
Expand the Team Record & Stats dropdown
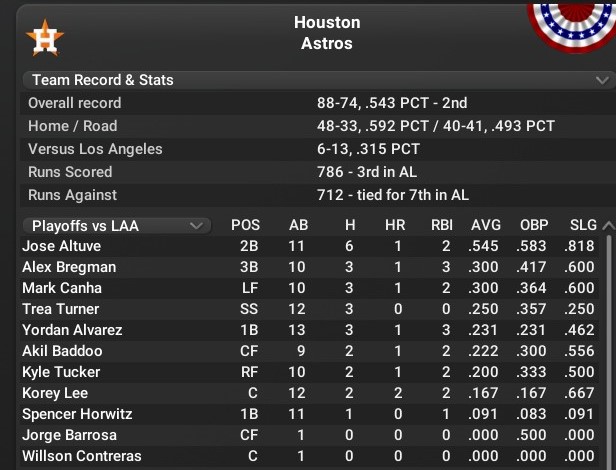click(602, 80)
